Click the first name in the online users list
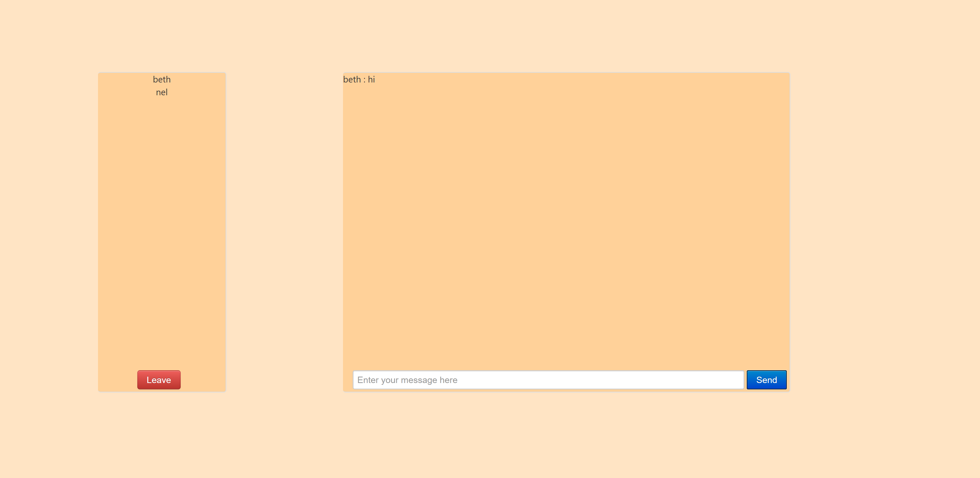Screen dimensions: 980x478 (x=162, y=80)
